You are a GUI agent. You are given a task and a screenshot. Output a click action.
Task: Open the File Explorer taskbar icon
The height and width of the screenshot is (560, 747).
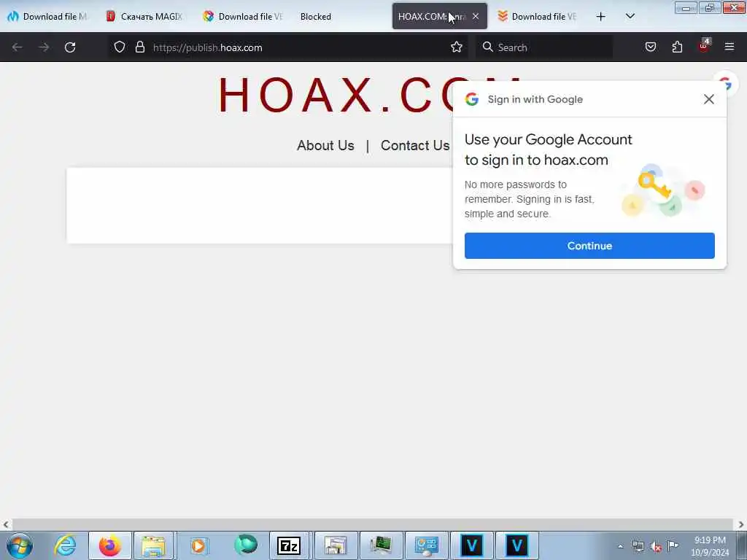pyautogui.click(x=153, y=545)
